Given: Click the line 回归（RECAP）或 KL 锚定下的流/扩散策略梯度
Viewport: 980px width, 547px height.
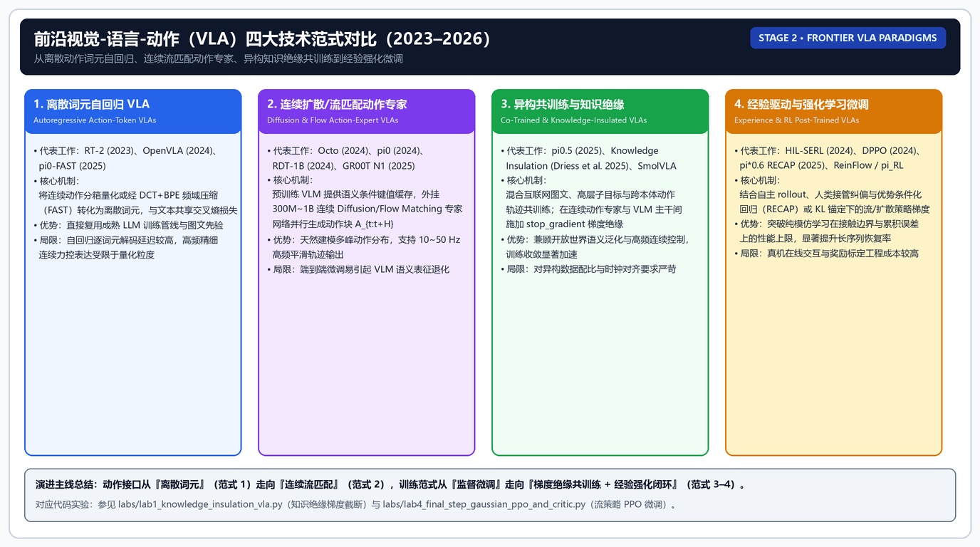Looking at the screenshot, I should pos(835,209).
